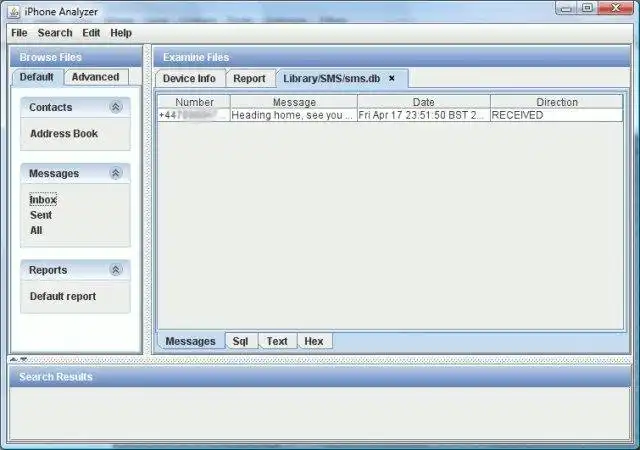Open the Default report

click(63, 296)
